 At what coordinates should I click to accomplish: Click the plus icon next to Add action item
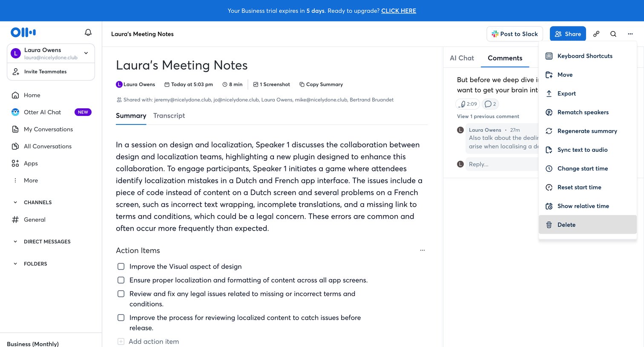[x=121, y=341]
